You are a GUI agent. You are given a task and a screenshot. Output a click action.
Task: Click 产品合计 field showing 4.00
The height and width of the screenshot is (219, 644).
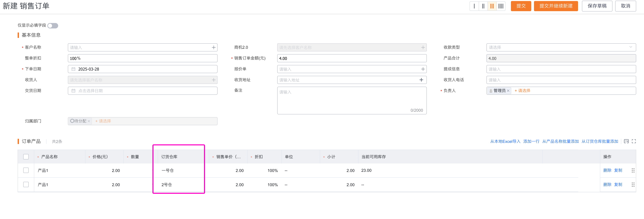point(561,58)
